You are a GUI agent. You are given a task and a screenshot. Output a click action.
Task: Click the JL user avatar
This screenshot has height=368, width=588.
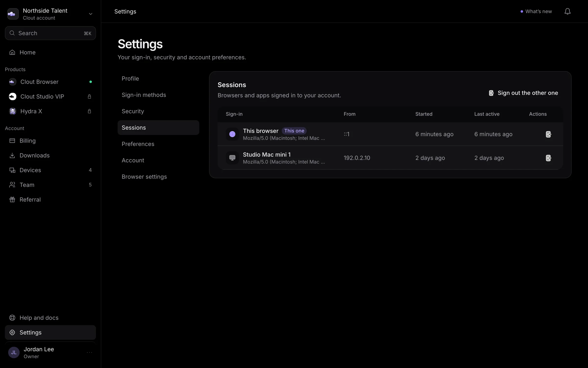tap(14, 353)
